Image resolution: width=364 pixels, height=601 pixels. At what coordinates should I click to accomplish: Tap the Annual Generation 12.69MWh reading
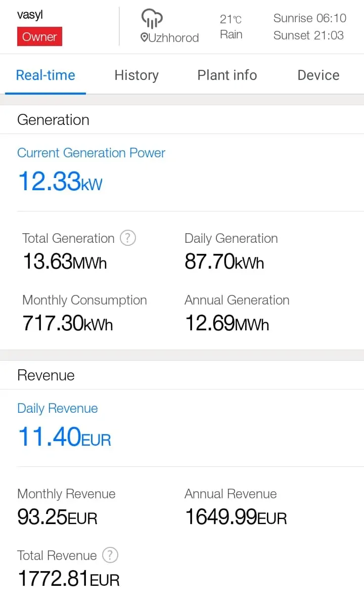click(226, 323)
